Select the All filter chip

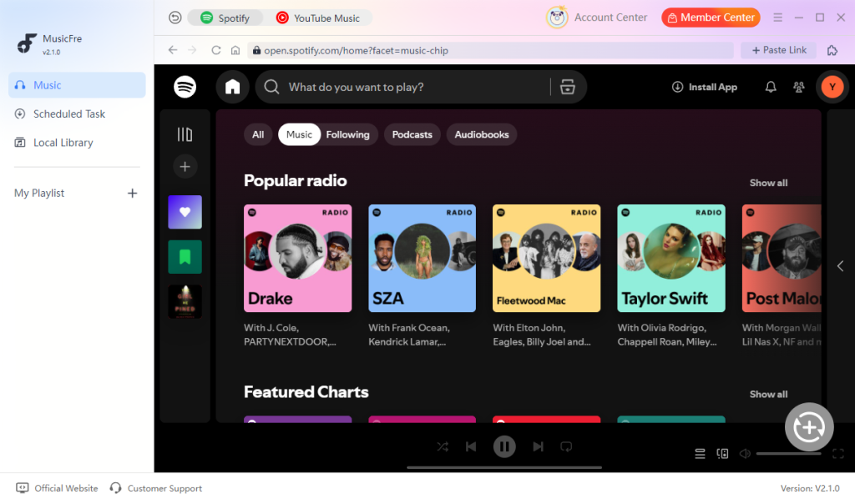[258, 134]
